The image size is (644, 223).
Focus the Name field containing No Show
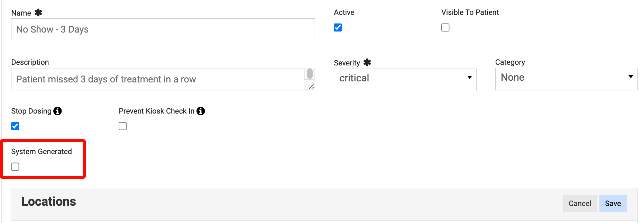163,29
